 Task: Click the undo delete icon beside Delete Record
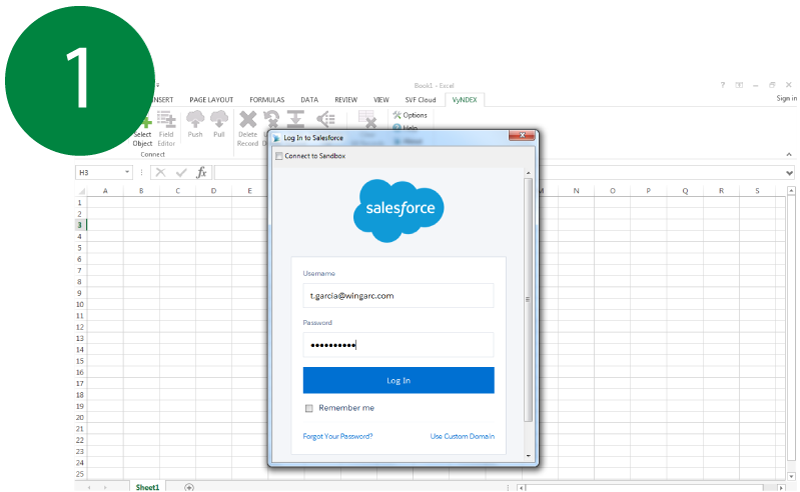coord(271,119)
